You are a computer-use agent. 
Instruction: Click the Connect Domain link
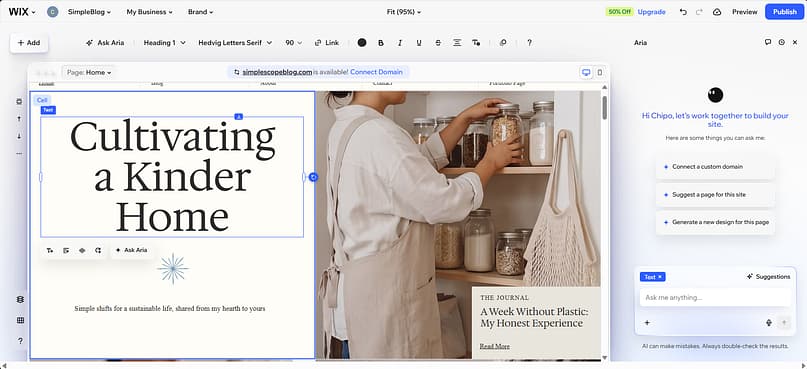coord(376,72)
